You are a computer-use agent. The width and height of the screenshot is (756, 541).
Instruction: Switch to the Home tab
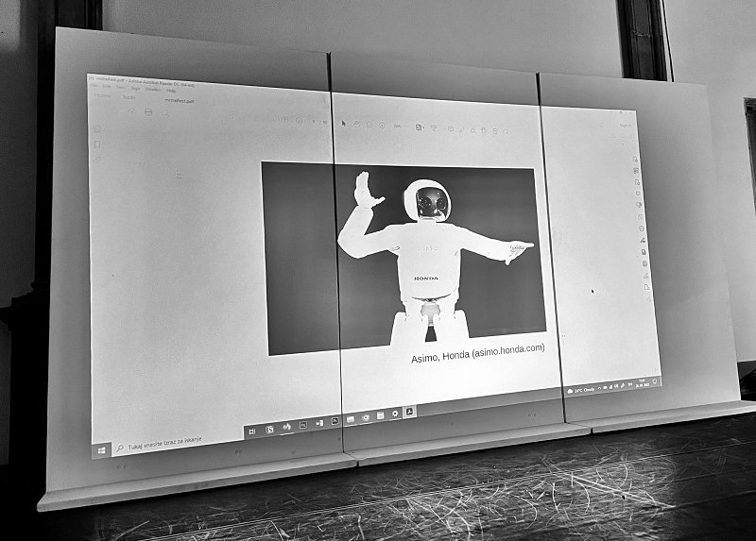coord(103,96)
